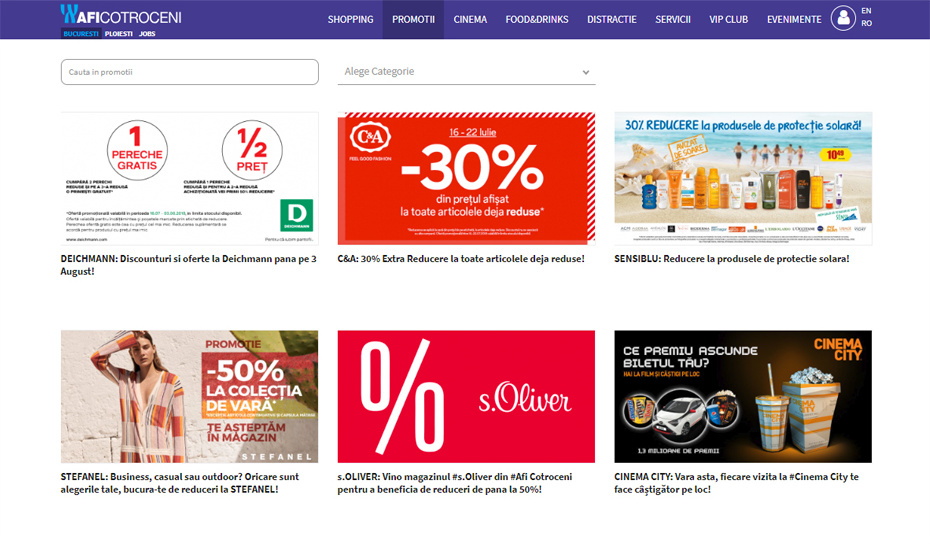Open the user account profile icon

pyautogui.click(x=843, y=19)
